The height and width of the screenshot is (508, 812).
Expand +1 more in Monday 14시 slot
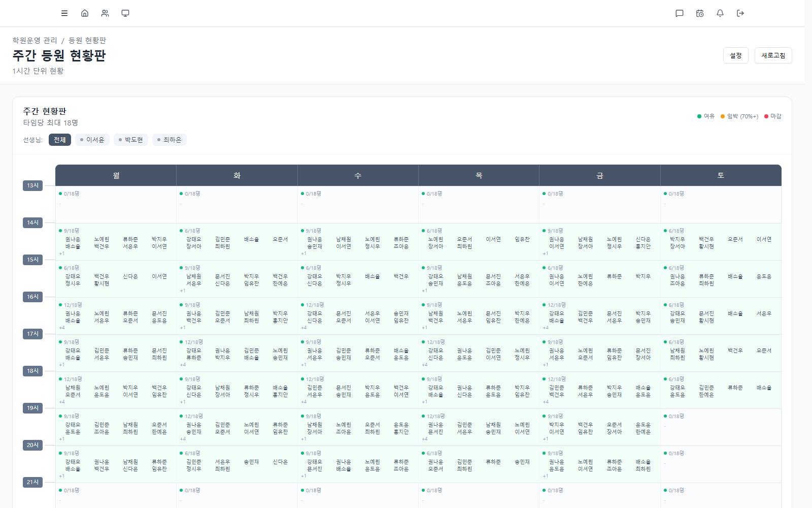[61, 253]
